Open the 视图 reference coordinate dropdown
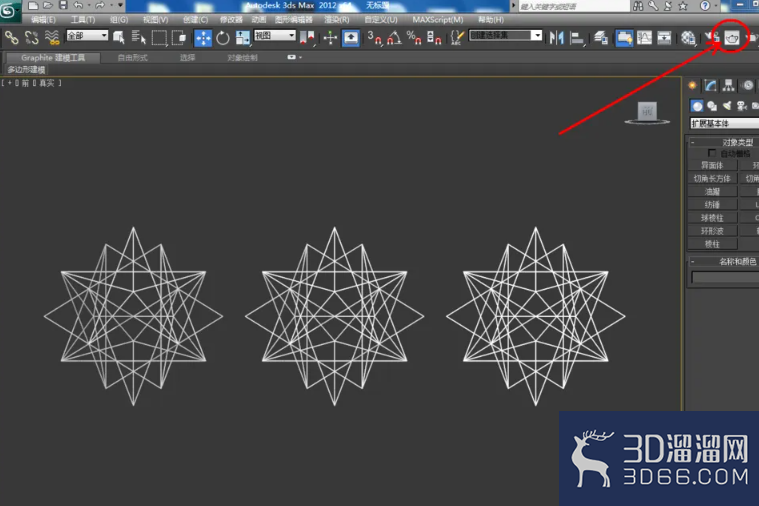This screenshot has width=759, height=506. tap(274, 36)
